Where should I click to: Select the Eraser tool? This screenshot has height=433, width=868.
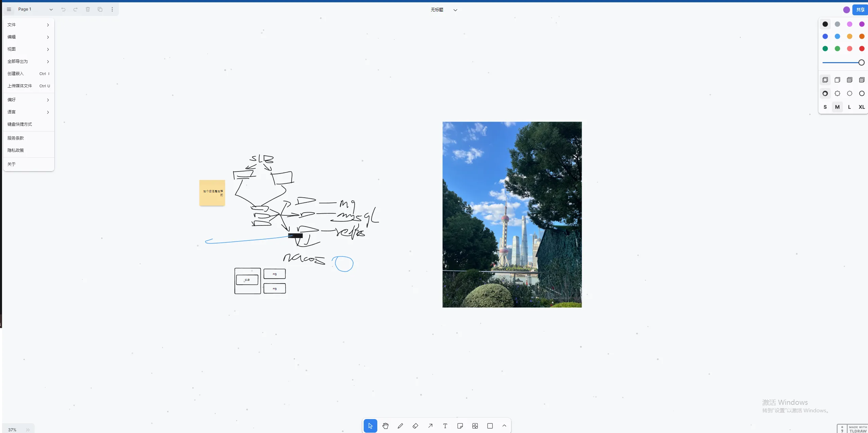point(415,426)
